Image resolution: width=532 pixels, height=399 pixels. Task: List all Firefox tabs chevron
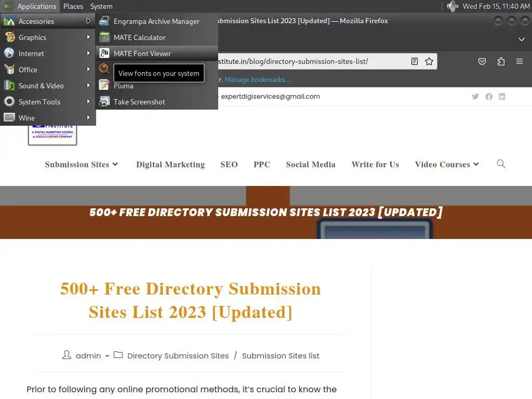click(522, 39)
